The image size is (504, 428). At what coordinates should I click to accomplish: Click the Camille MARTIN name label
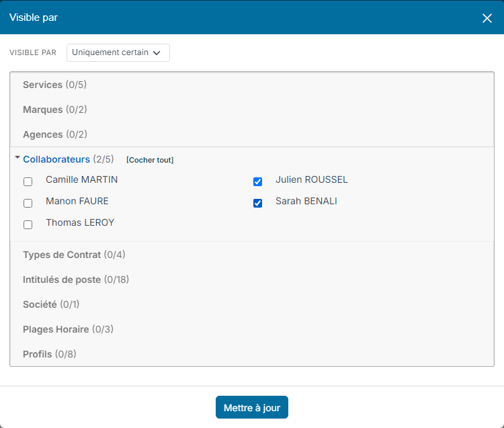81,179
